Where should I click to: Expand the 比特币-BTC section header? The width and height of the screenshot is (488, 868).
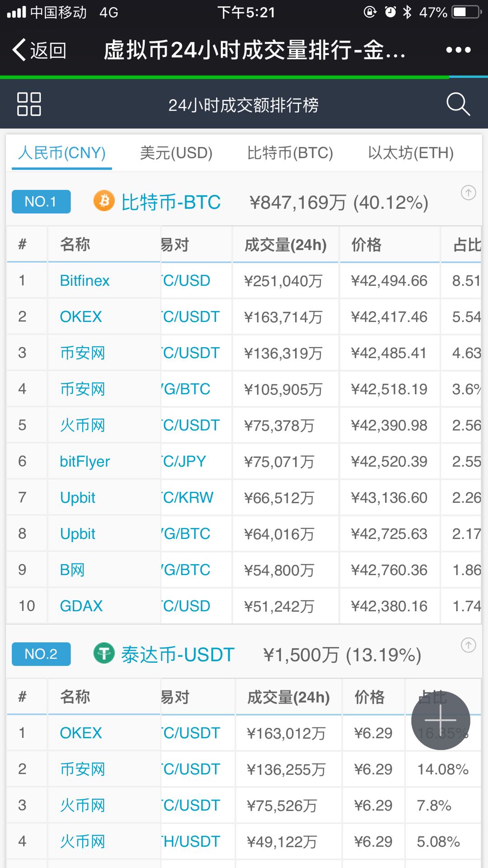pyautogui.click(x=171, y=202)
